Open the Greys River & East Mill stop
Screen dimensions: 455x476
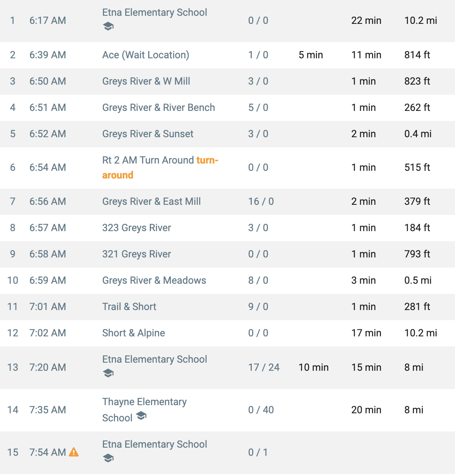click(x=151, y=202)
